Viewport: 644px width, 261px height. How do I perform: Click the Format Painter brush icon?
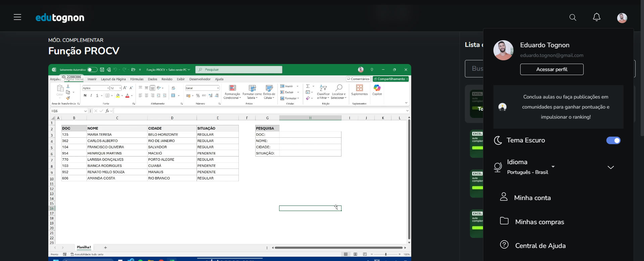tap(68, 98)
